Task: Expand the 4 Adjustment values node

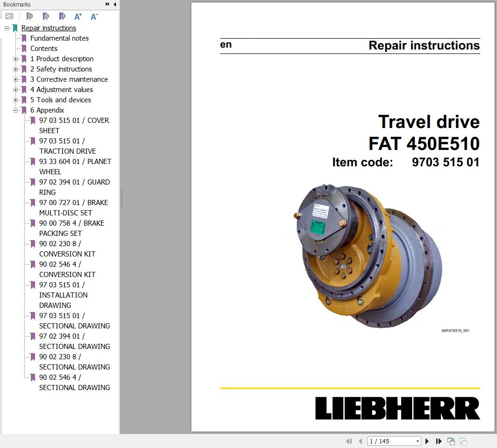Action: 15,90
